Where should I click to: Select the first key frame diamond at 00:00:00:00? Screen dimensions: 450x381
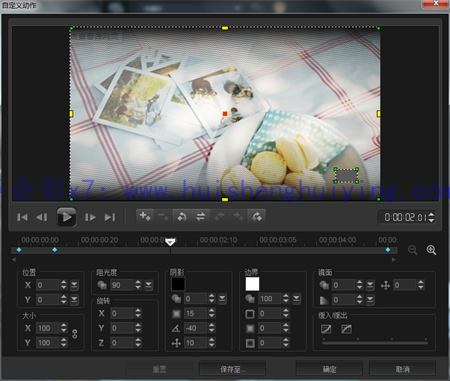click(19, 250)
